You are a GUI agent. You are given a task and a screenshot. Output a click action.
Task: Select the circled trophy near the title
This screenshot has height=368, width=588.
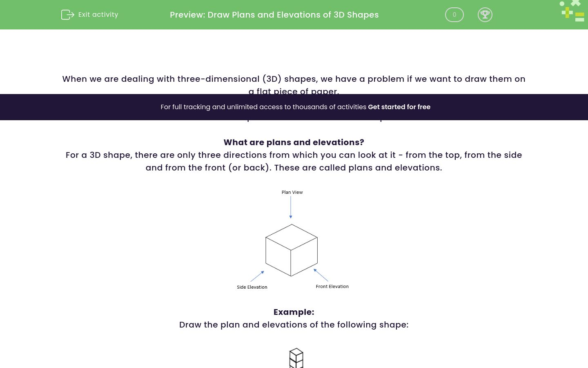click(x=485, y=14)
